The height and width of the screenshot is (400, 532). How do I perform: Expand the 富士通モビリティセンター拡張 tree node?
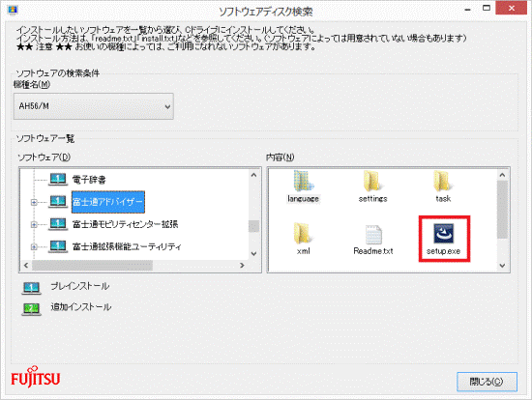pos(34,224)
